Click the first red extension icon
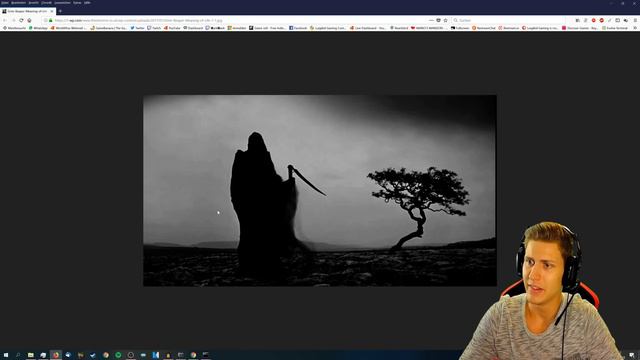The width and height of the screenshot is (640, 360). [593, 20]
